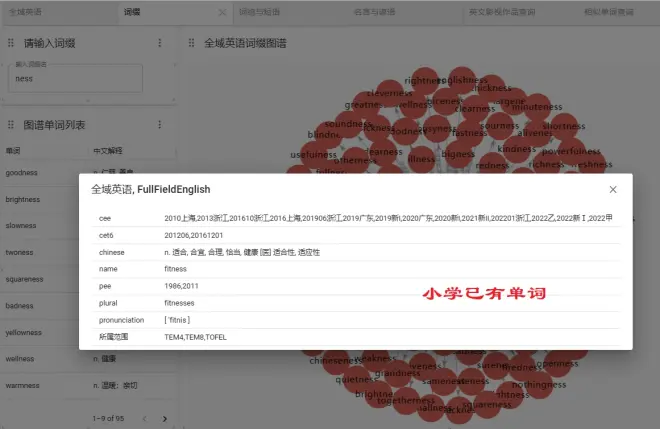Click the 'powerfulness' node in the graph

click(572, 152)
